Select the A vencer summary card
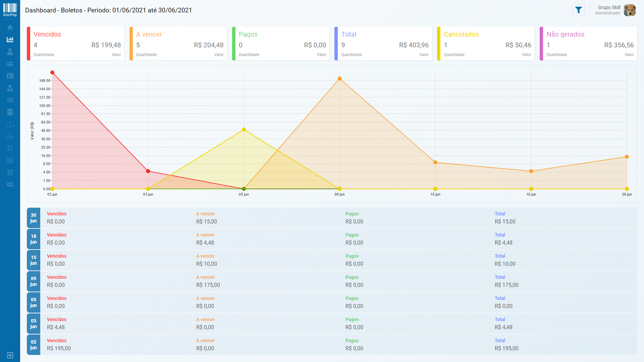This screenshot has height=362, width=644. coord(178,44)
